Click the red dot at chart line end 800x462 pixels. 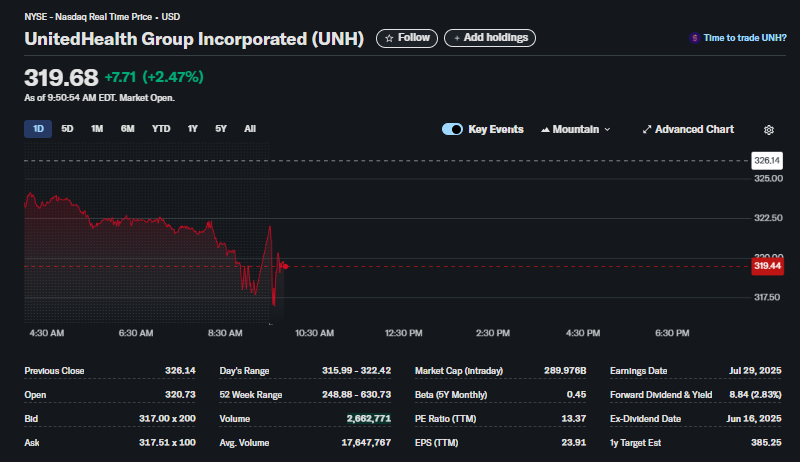pos(286,266)
